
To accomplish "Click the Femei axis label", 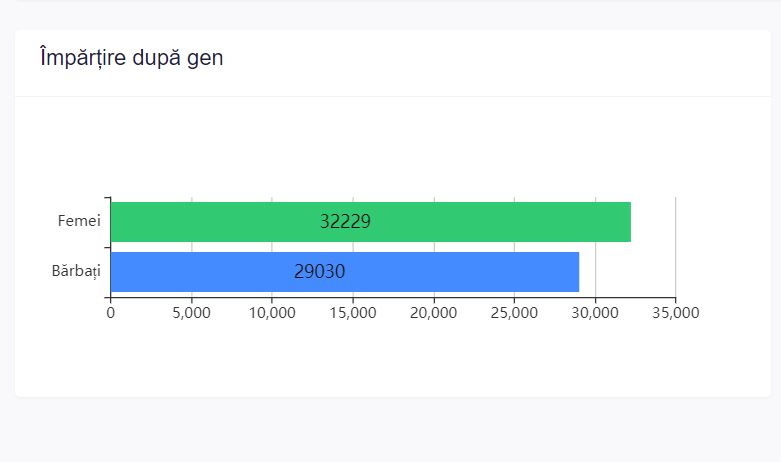I will (79, 221).
